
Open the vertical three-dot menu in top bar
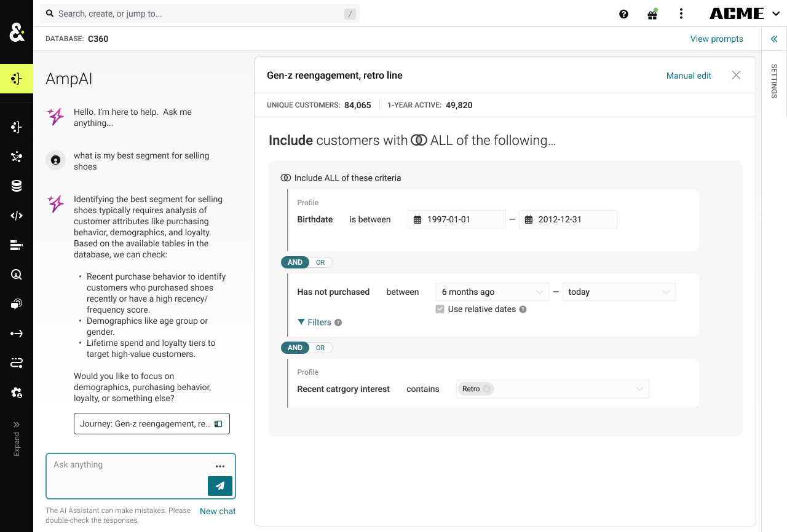tap(681, 14)
